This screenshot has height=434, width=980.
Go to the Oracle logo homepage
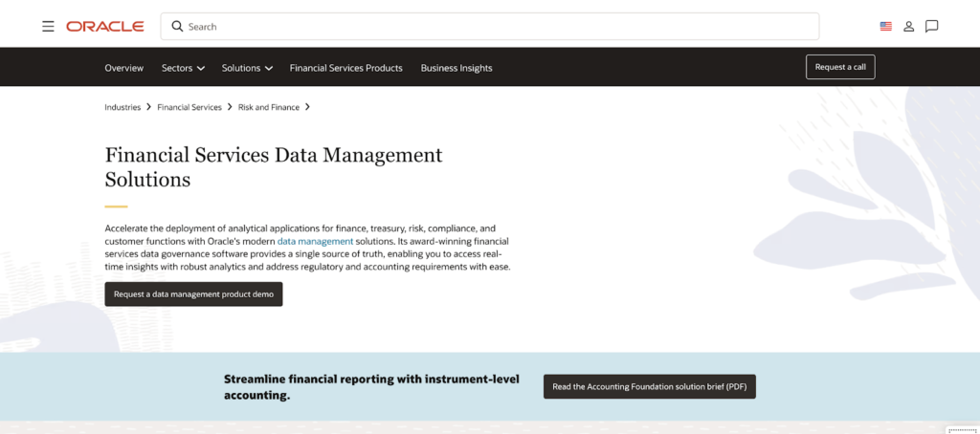coord(105,26)
